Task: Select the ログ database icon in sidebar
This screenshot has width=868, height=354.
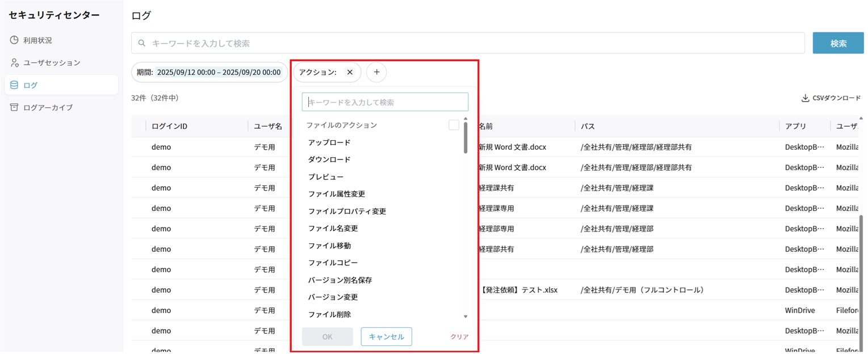Action: pyautogui.click(x=14, y=85)
